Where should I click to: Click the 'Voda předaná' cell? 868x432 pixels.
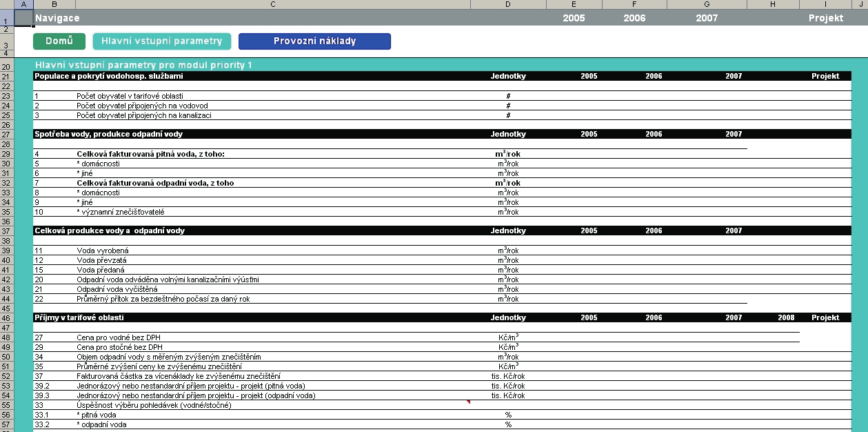pos(101,270)
